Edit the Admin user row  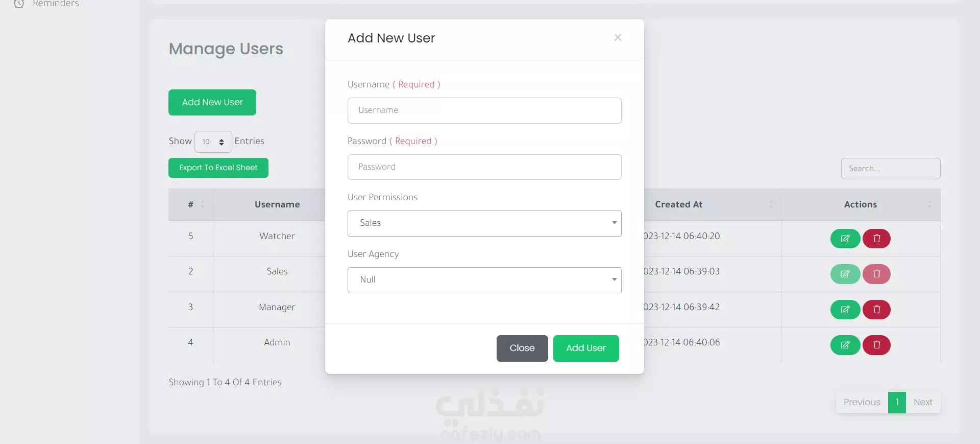click(x=845, y=345)
